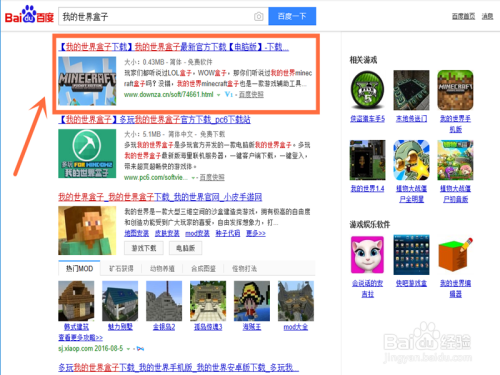
Task: Click 我的世界编辑器 block-and-pencil icon
Action: 455,255
